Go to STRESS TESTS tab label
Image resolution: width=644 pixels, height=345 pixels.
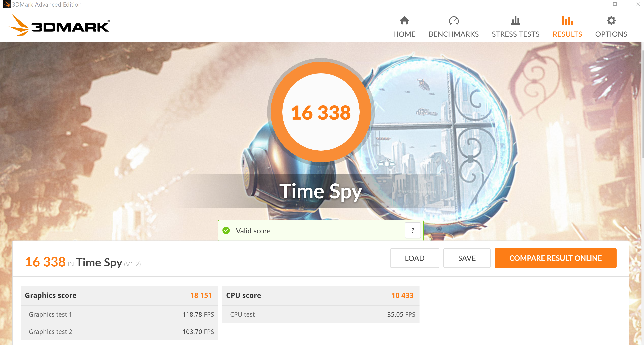click(516, 34)
